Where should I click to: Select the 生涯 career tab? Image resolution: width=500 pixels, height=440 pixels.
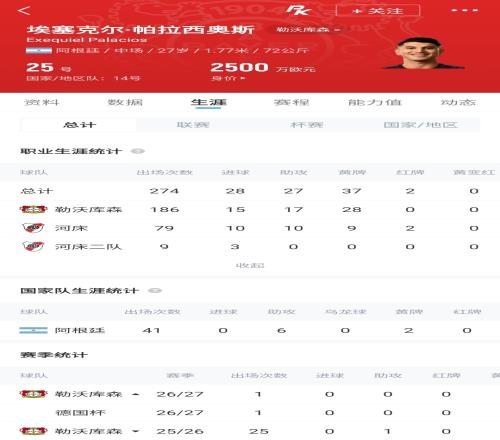point(208,102)
